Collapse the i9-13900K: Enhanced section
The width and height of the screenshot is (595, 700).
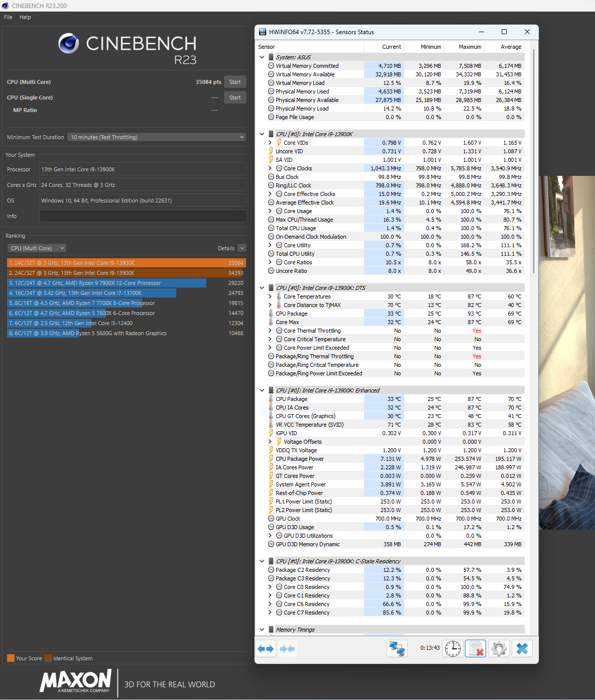click(x=262, y=390)
